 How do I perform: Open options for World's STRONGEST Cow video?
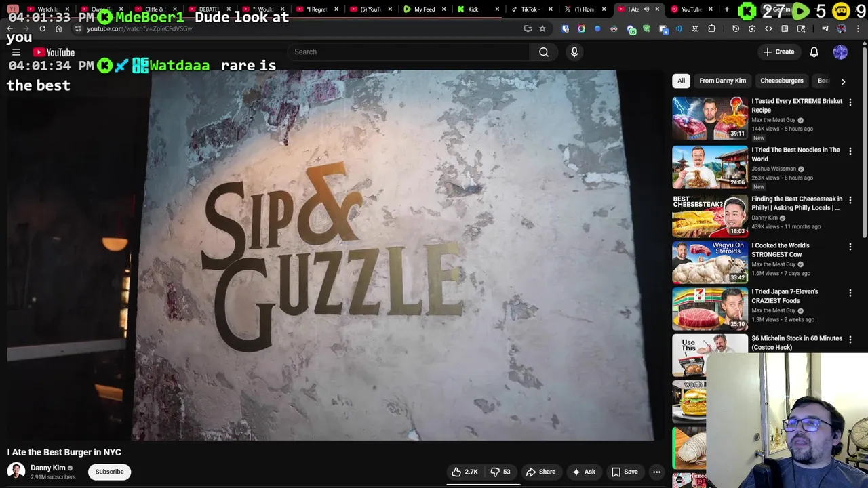(850, 247)
